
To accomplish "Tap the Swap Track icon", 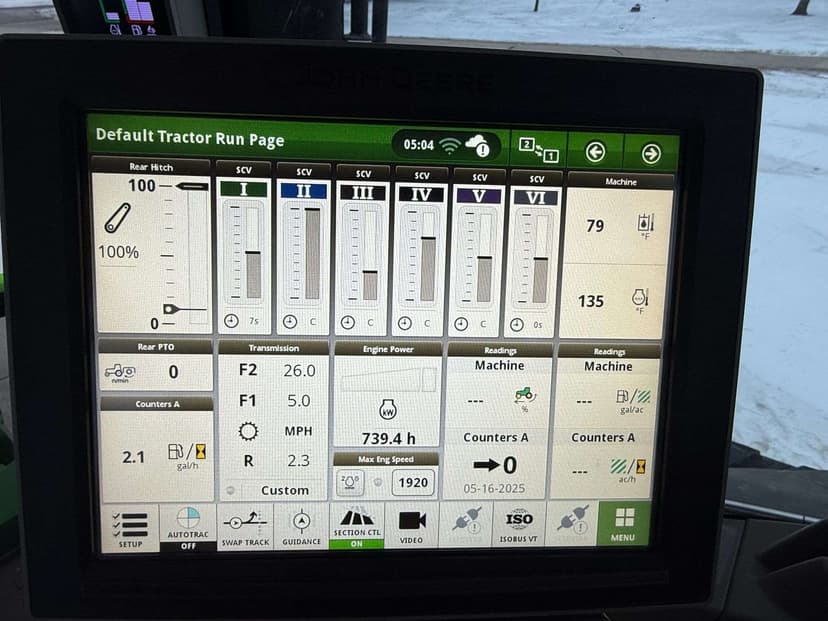I will pyautogui.click(x=245, y=526).
